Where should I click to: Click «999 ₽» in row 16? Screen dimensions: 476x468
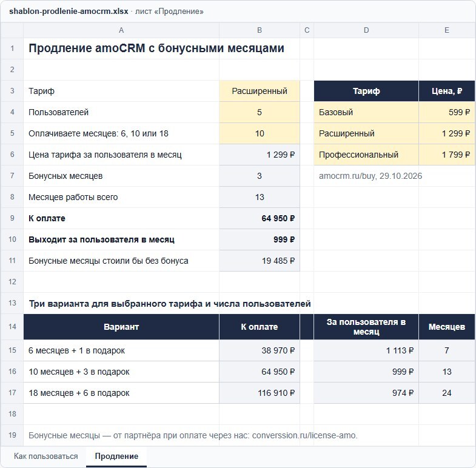(366, 372)
